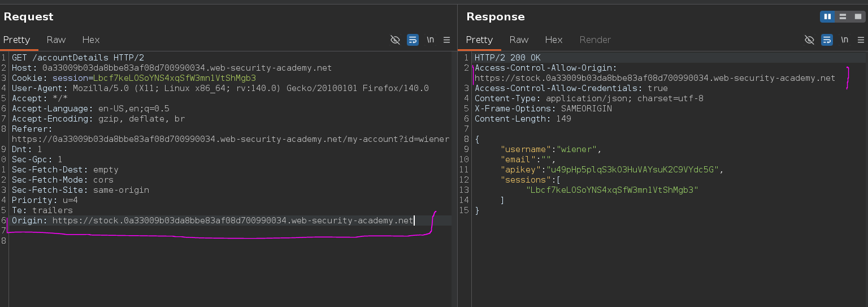Click Access-Control-Allow-Credentials: true header
This screenshot has height=307, width=868.
(571, 88)
